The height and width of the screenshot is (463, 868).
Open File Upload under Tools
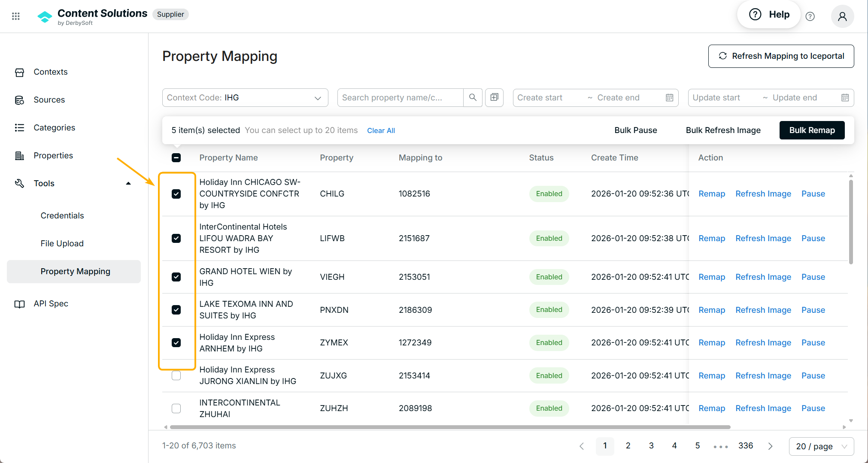tap(62, 244)
